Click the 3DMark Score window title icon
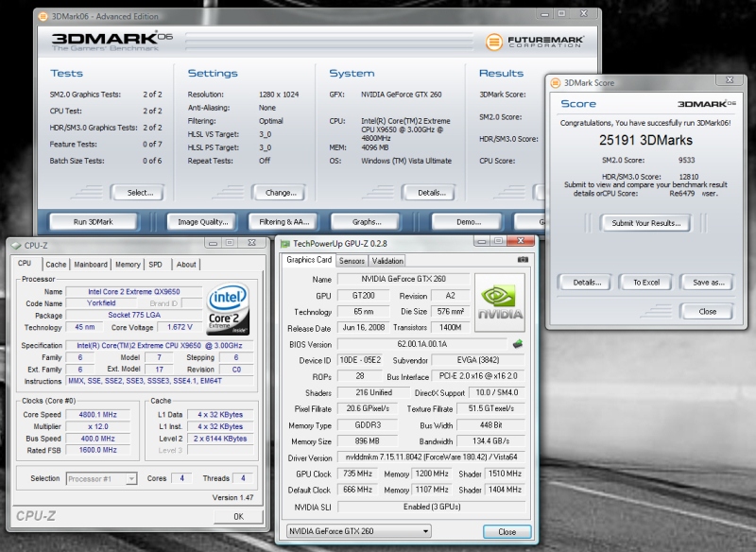Screen dimensions: 756x552 556,83
